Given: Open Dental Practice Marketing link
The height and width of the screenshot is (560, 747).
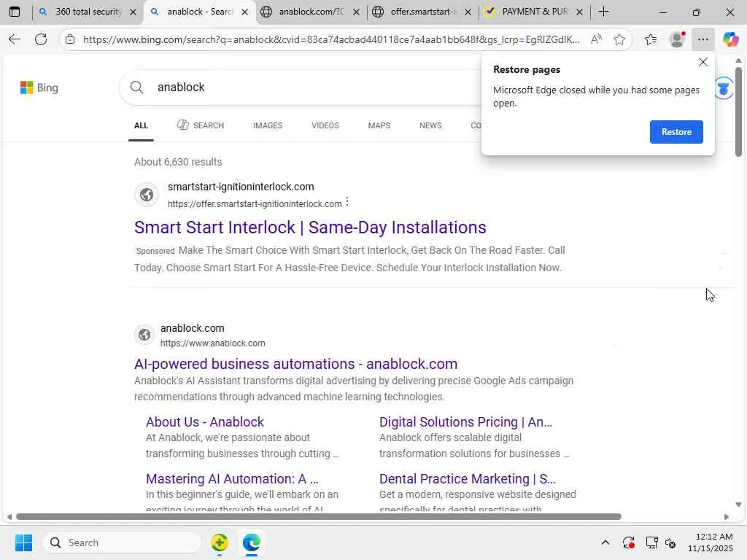Looking at the screenshot, I should tap(468, 478).
